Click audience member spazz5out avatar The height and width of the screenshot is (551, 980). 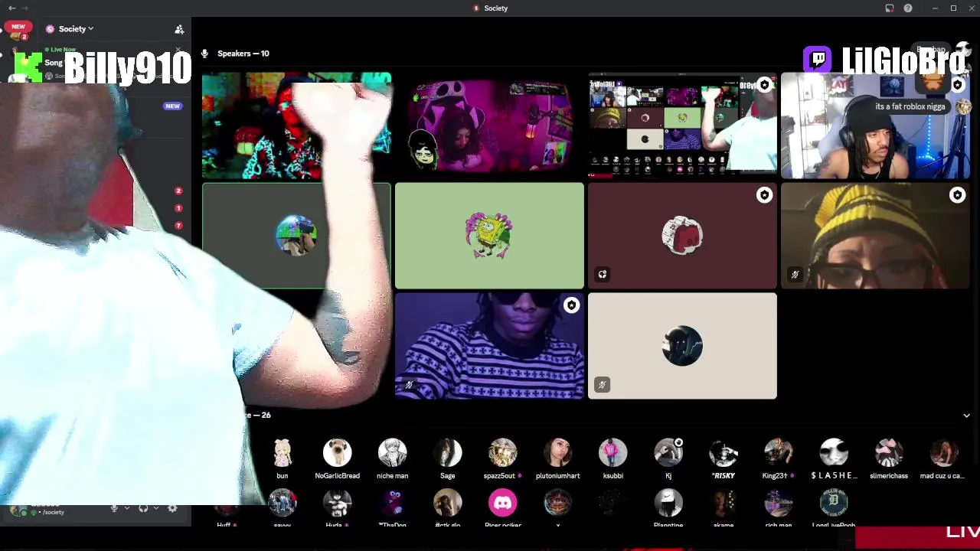(x=503, y=453)
